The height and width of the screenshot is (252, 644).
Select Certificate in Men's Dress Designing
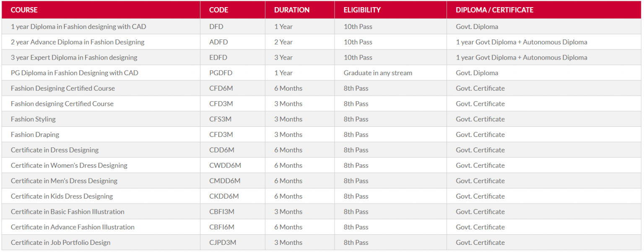[64, 181]
